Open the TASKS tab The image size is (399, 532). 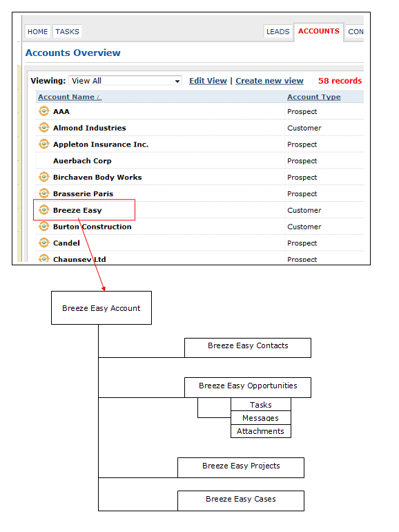(x=67, y=32)
